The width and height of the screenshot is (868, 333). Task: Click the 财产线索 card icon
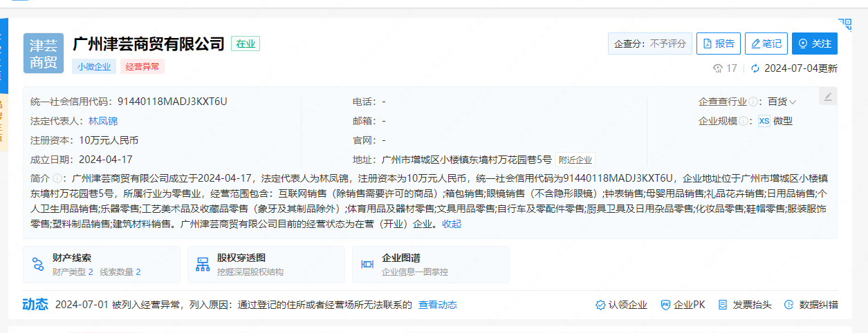(37, 264)
